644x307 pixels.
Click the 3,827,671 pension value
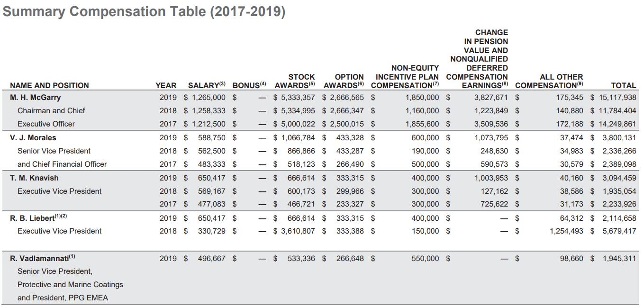pyautogui.click(x=491, y=97)
